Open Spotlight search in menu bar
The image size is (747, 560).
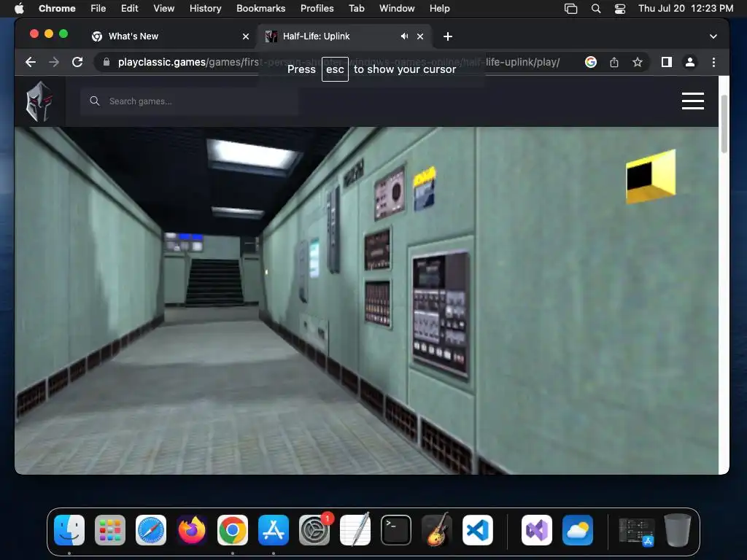[x=595, y=9]
